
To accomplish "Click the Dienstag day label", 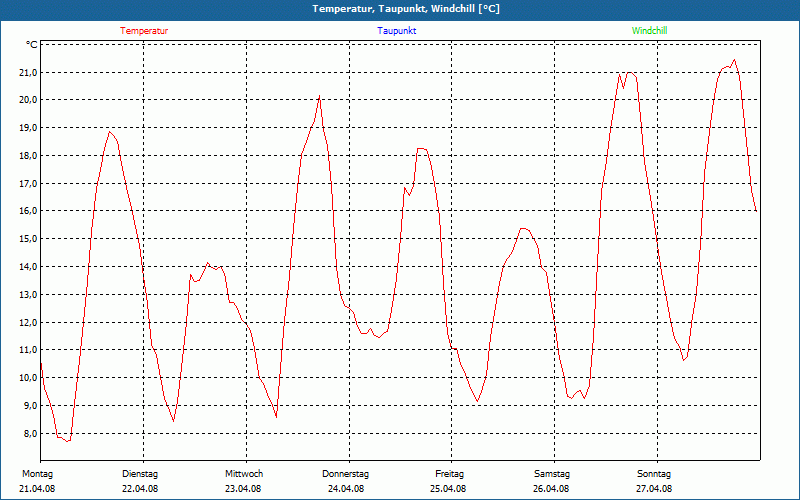I will click(x=140, y=474).
